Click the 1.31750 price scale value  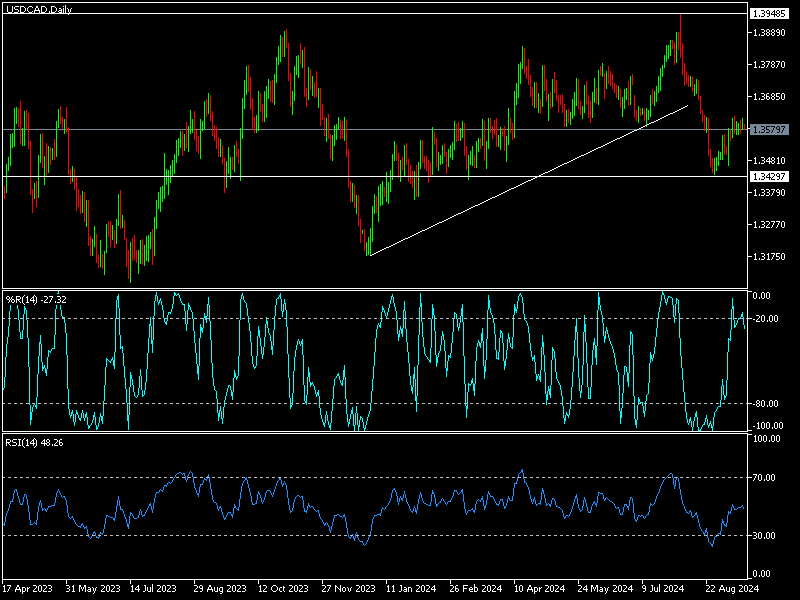[x=769, y=257]
